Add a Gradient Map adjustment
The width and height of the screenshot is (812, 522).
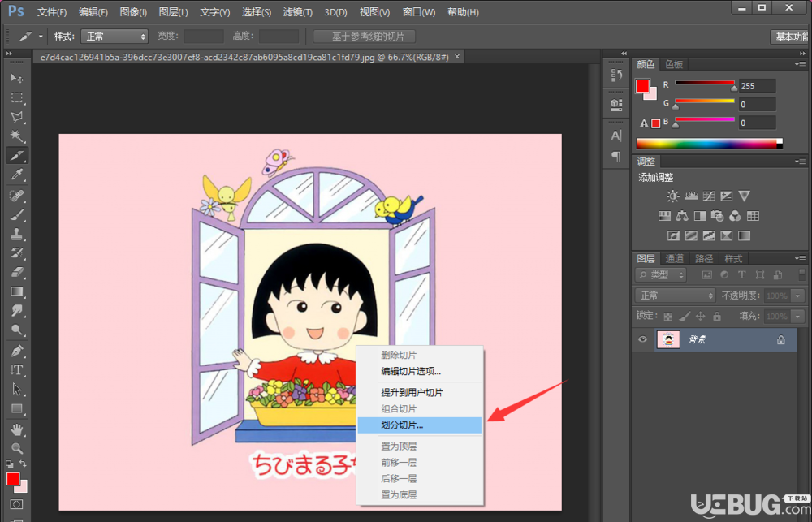click(744, 236)
